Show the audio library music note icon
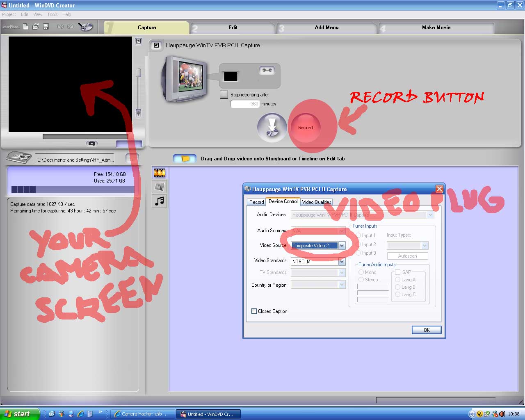 coord(160,201)
